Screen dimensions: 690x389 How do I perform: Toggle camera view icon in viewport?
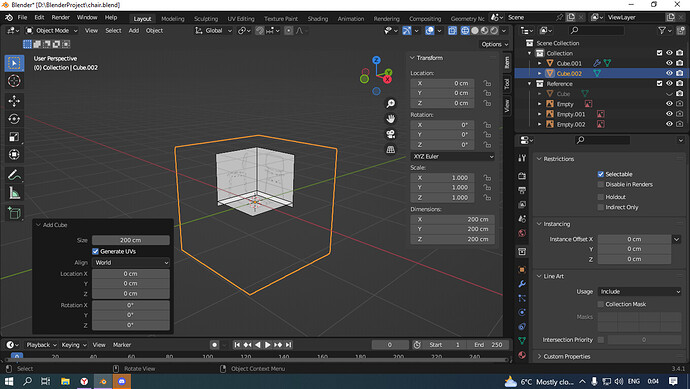(x=390, y=134)
